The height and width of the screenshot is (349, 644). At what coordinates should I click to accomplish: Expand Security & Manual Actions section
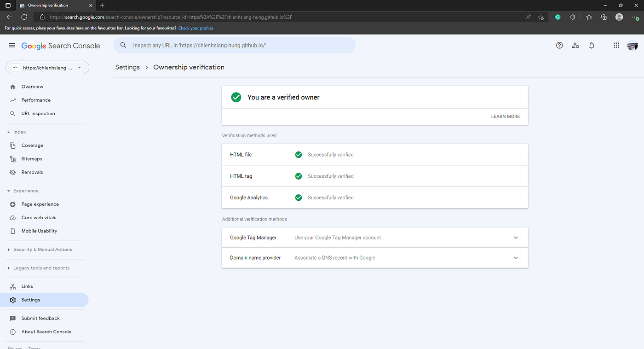(40, 250)
